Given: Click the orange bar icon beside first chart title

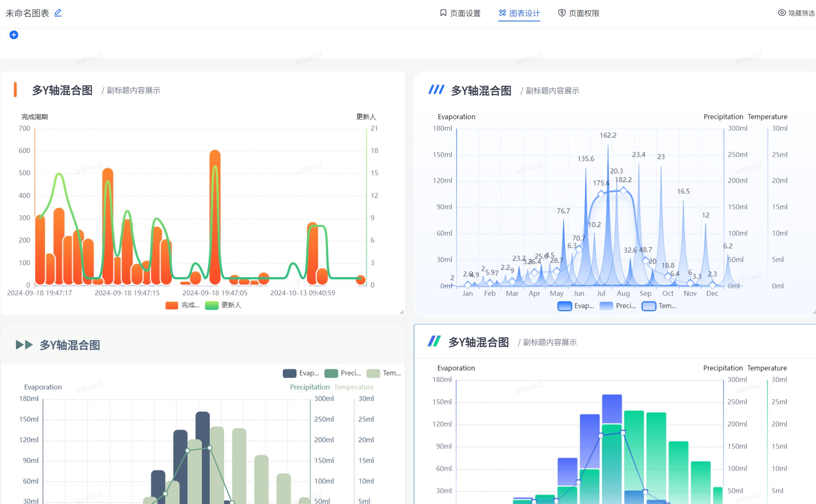Looking at the screenshot, I should (x=15, y=90).
